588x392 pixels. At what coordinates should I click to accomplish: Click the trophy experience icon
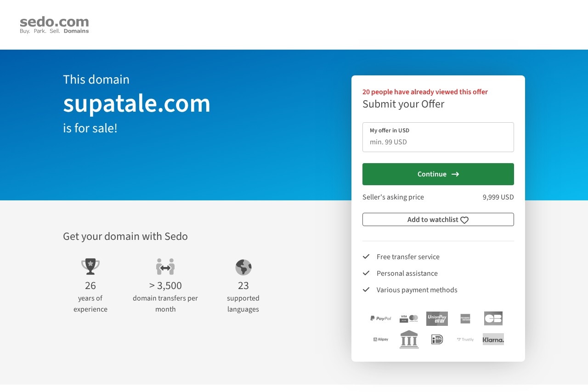click(90, 267)
